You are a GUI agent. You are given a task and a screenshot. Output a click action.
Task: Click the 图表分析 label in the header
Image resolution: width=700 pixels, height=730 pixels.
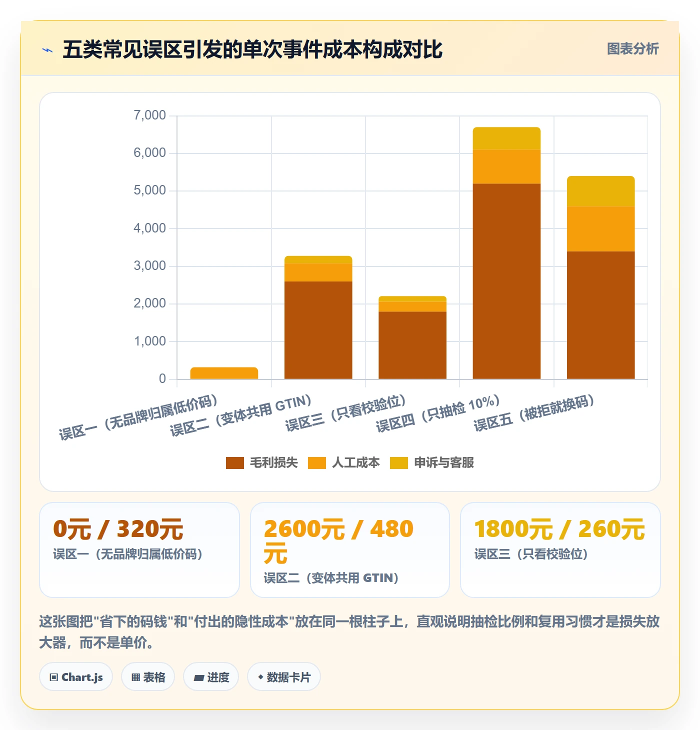coord(632,49)
